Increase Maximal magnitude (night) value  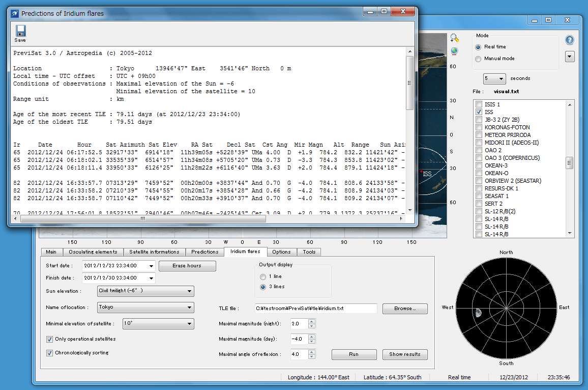[x=312, y=321]
